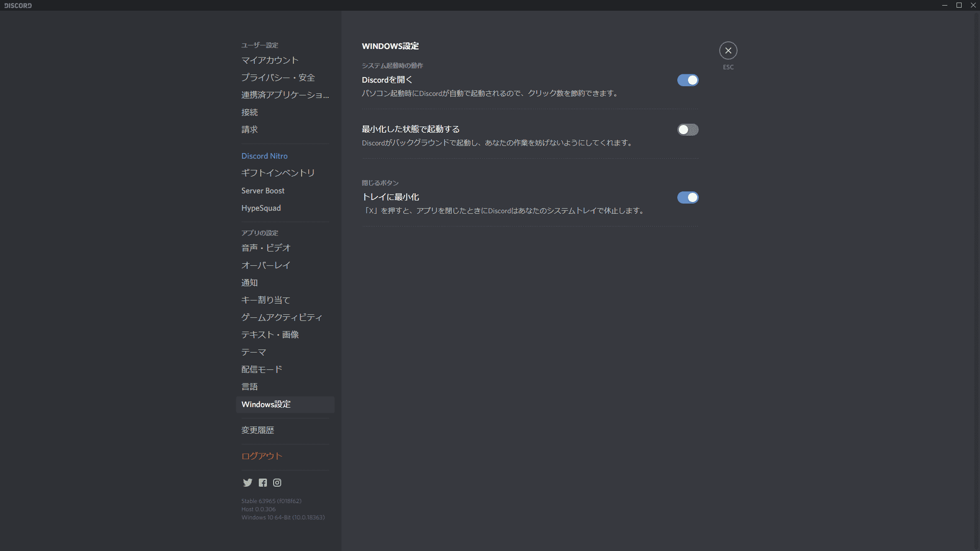Open 配信モード settings
This screenshot has height=551, width=980.
(x=285, y=369)
